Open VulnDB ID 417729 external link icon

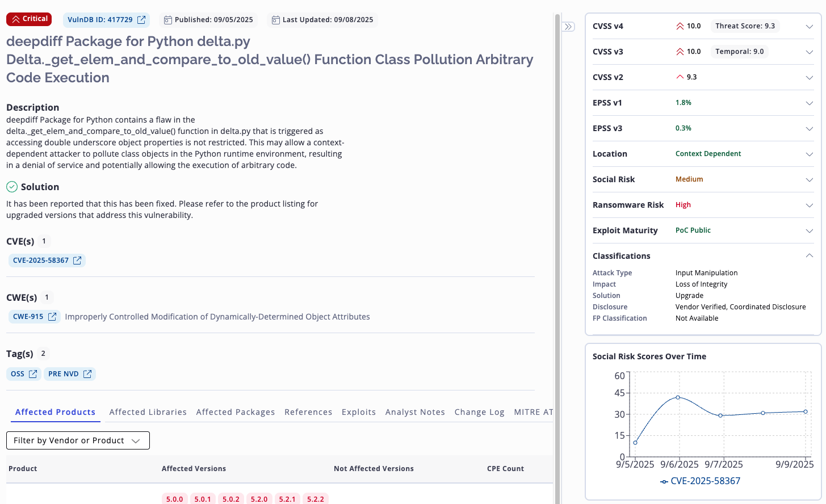(x=141, y=20)
